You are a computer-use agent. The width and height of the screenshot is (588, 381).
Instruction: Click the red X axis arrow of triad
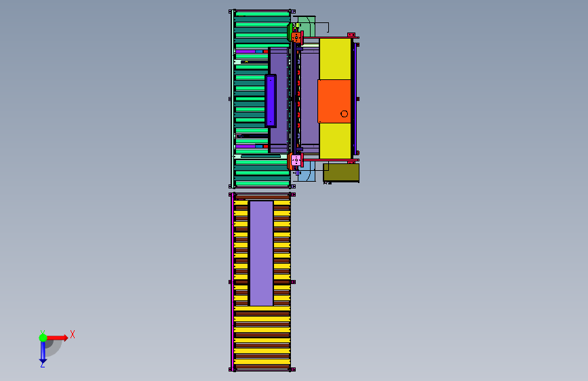point(57,338)
